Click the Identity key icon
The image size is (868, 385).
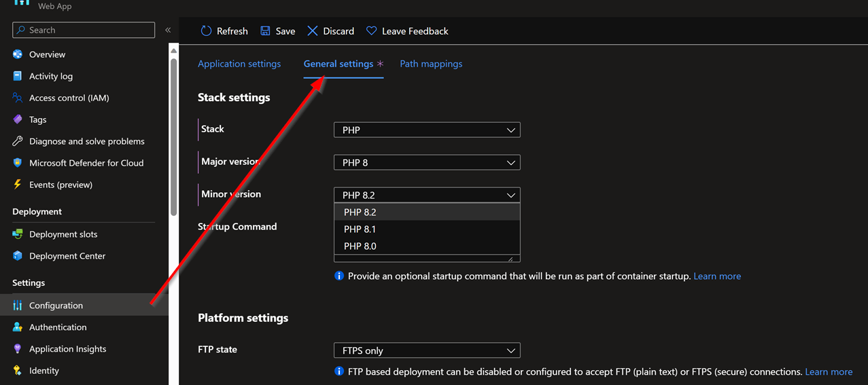pos(18,371)
